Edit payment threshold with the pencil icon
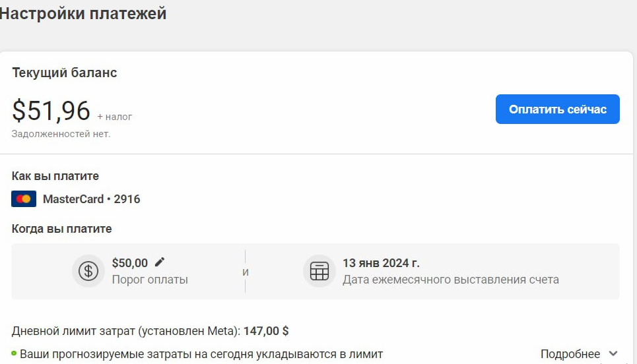637x364 pixels. [160, 262]
